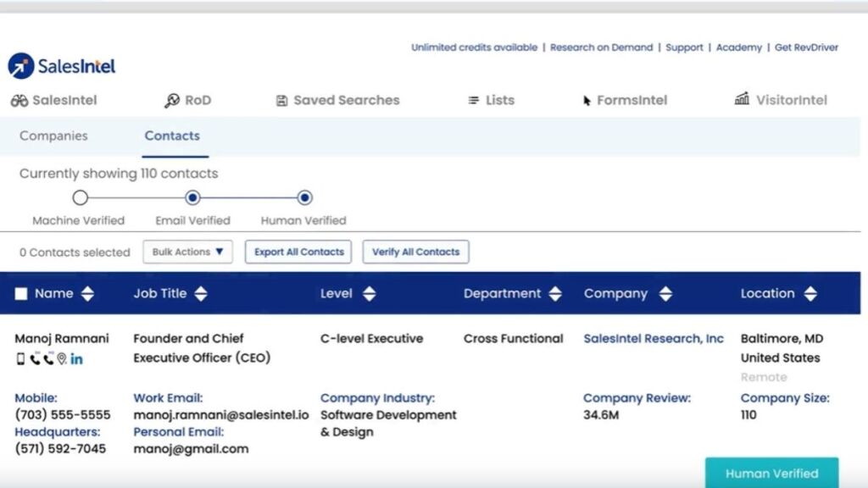Select the RoD magnifier icon
Image resolution: width=868 pixels, height=488 pixels.
171,99
